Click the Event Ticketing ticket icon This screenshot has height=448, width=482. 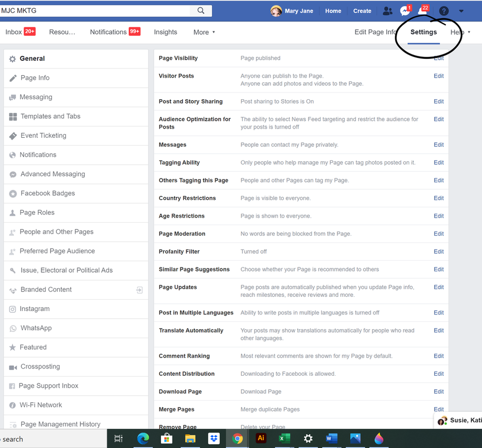point(13,136)
